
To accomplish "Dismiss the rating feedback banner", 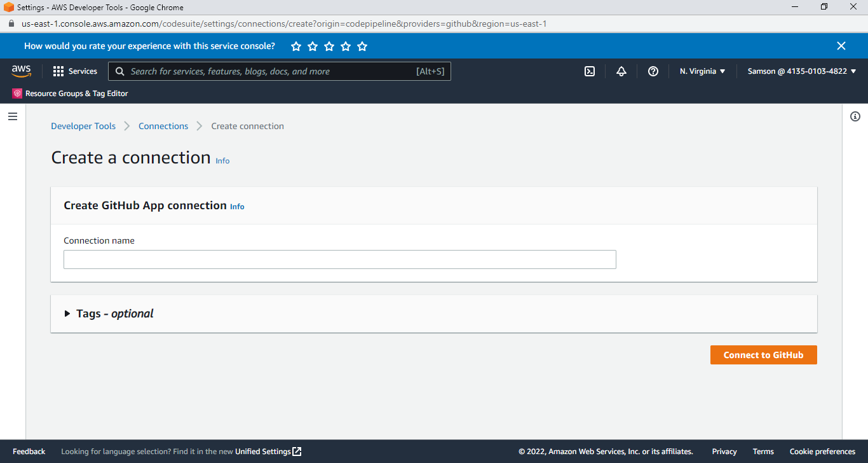I will pyautogui.click(x=841, y=46).
